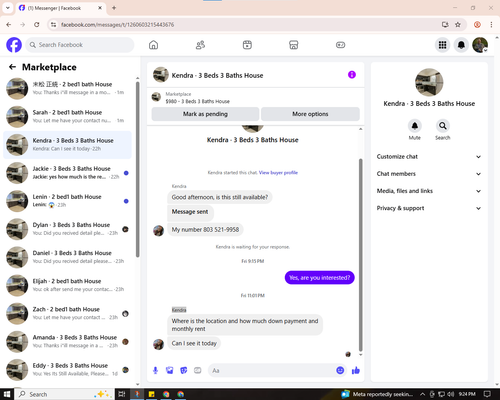Open the Meta news widget on taskbar
This screenshot has height=400, width=500.
pos(378,394)
